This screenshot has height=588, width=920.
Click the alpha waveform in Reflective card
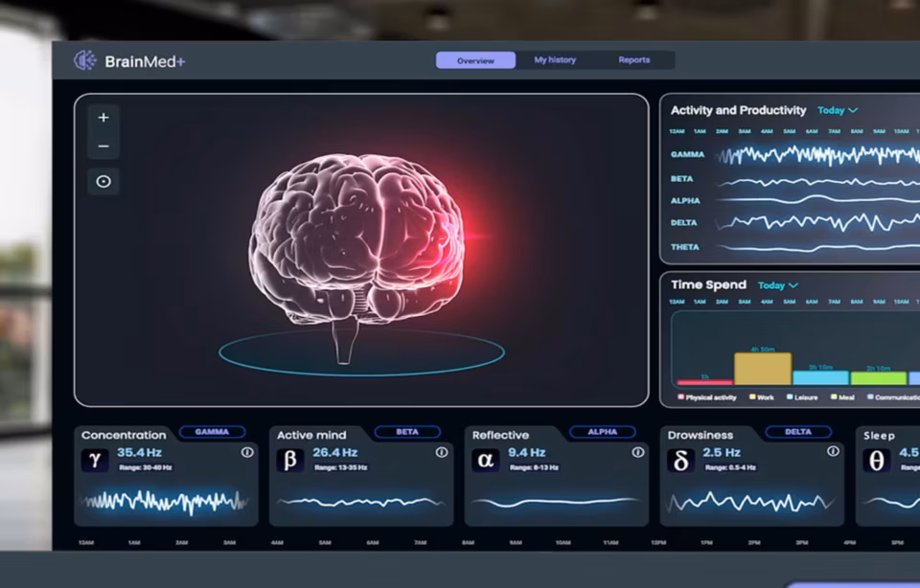(x=556, y=502)
